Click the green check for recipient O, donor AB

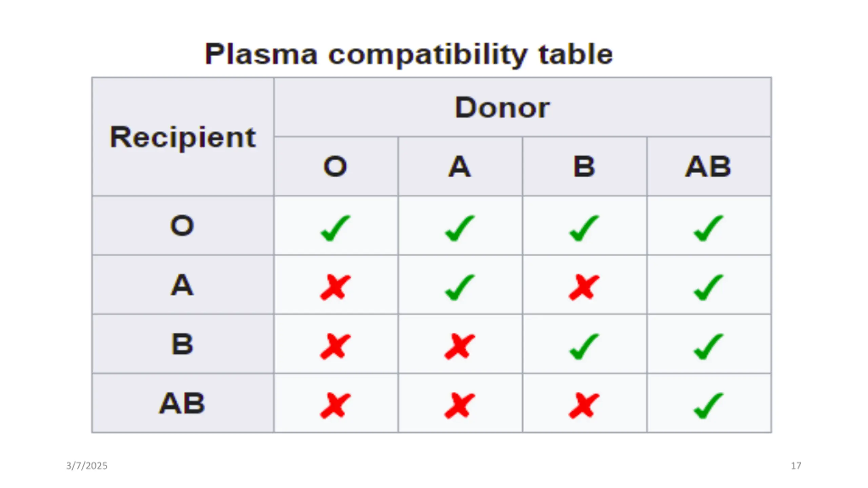[709, 228]
